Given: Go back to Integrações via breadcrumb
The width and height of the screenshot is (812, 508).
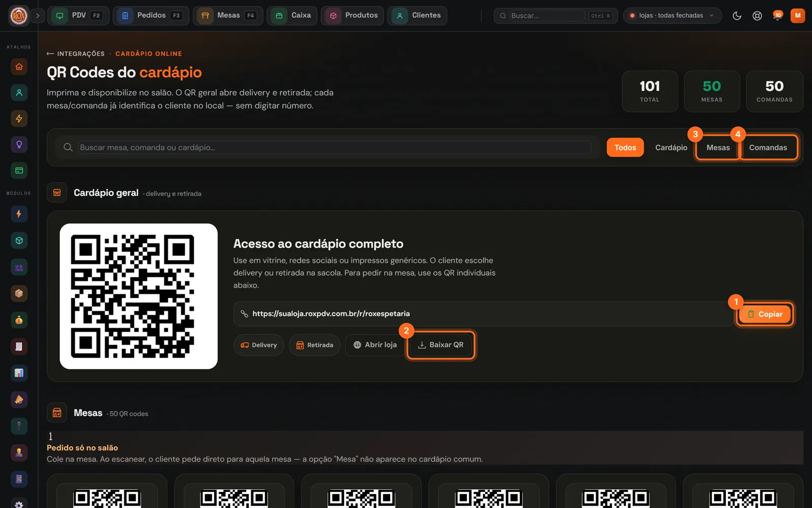Looking at the screenshot, I should click(76, 54).
